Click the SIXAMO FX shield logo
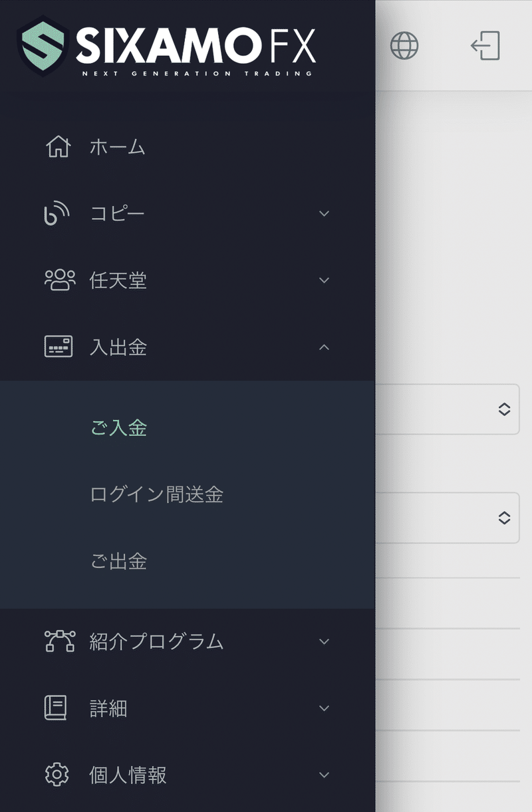Viewport: 532px width, 812px height. coord(41,44)
